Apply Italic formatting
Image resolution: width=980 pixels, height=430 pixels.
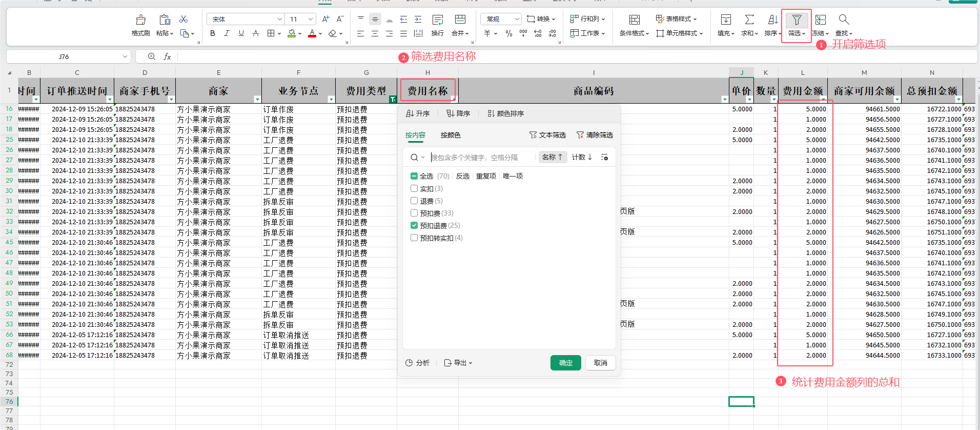(x=227, y=33)
